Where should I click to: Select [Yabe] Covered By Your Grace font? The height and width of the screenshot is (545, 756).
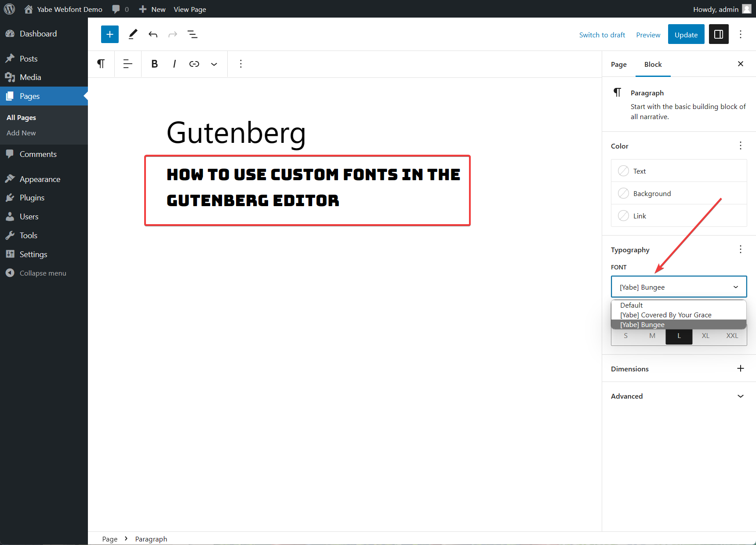(x=679, y=315)
